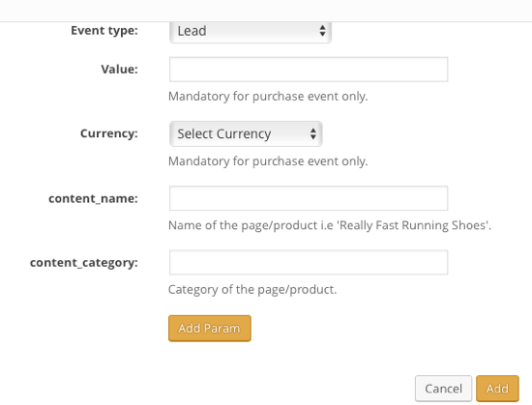The height and width of the screenshot is (405, 532).
Task: Click the 'content_name:' label
Action: coord(93,198)
